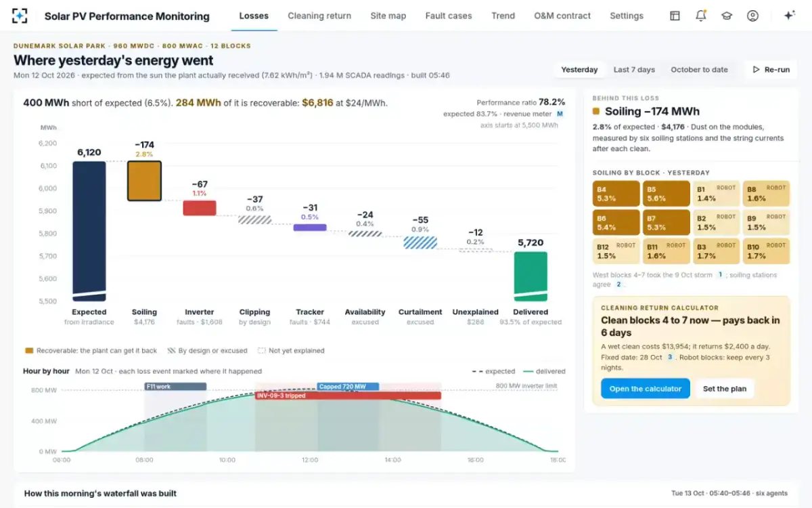Select the green Delivered waterfall bar
Viewport: 812px width, 508px height.
531,276
